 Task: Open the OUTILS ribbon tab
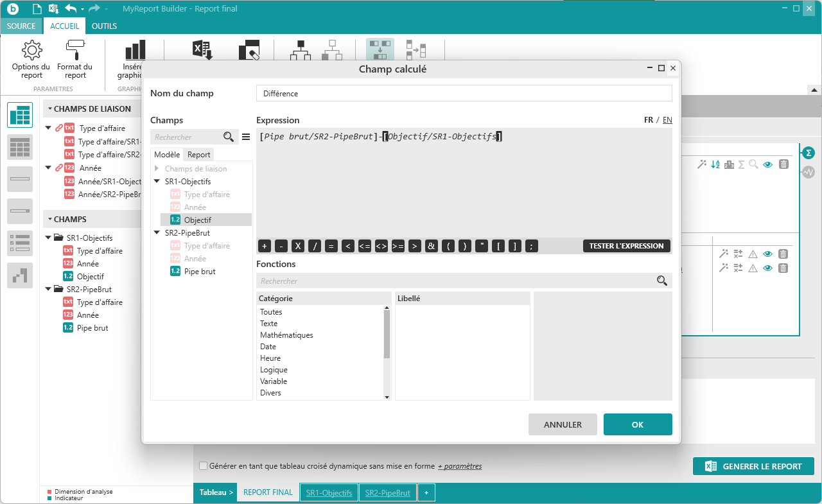pos(104,26)
